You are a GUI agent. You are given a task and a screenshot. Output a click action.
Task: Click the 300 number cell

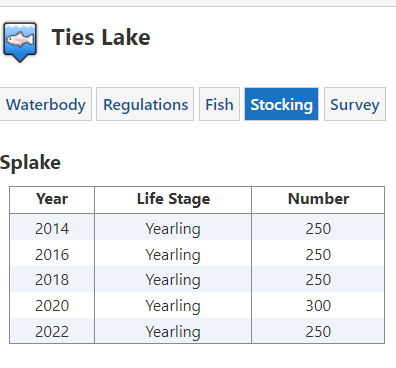318,305
